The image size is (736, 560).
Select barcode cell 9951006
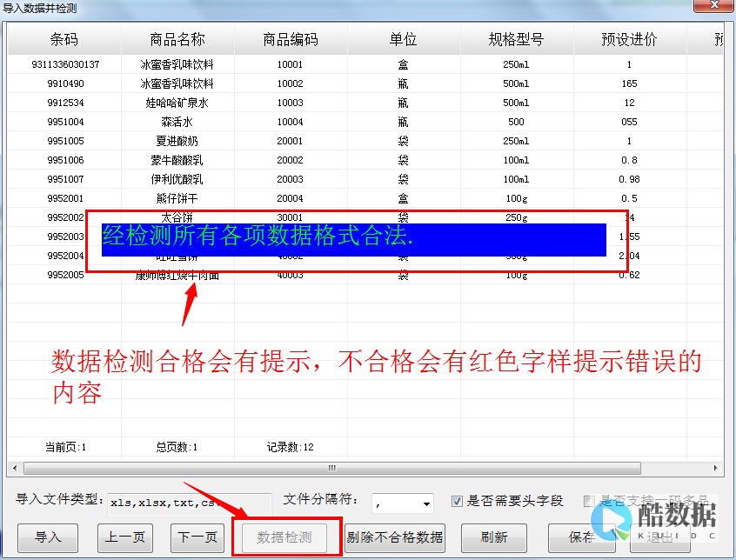point(65,160)
